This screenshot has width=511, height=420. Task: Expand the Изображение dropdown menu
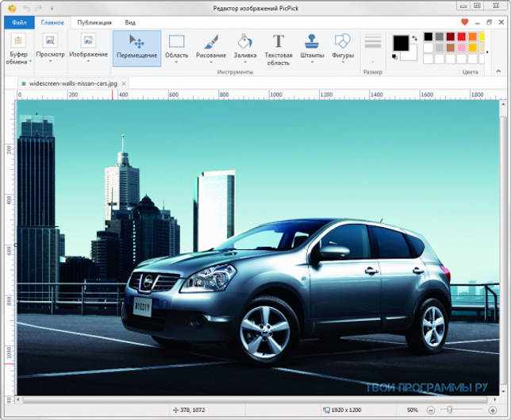tap(88, 48)
